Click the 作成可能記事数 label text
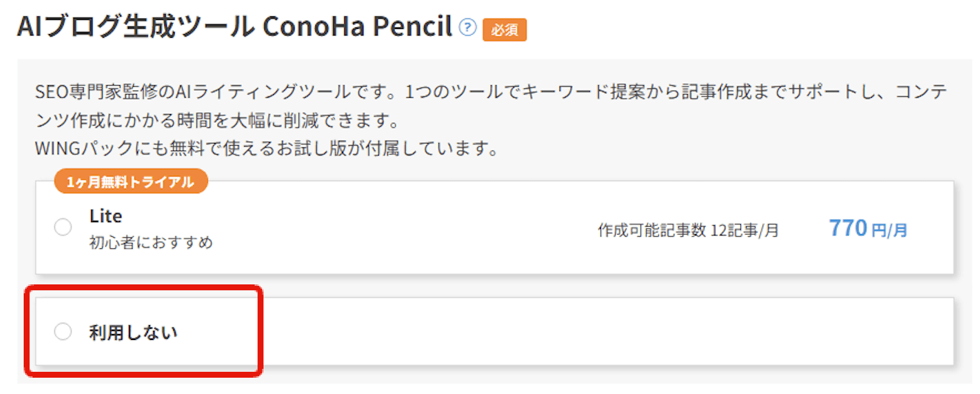 [x=651, y=230]
